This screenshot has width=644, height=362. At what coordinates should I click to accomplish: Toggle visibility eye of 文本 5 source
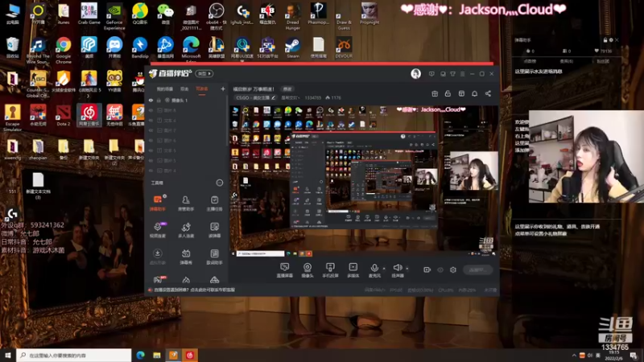151,150
